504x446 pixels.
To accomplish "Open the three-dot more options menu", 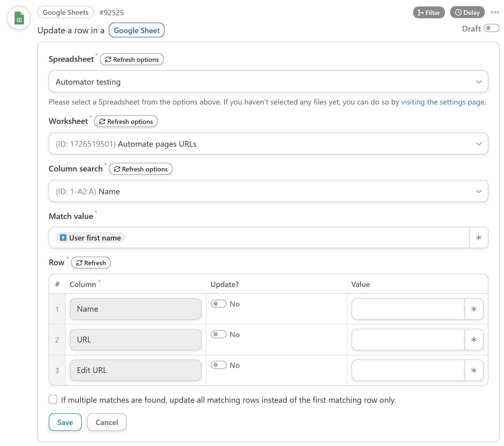I will click(495, 12).
